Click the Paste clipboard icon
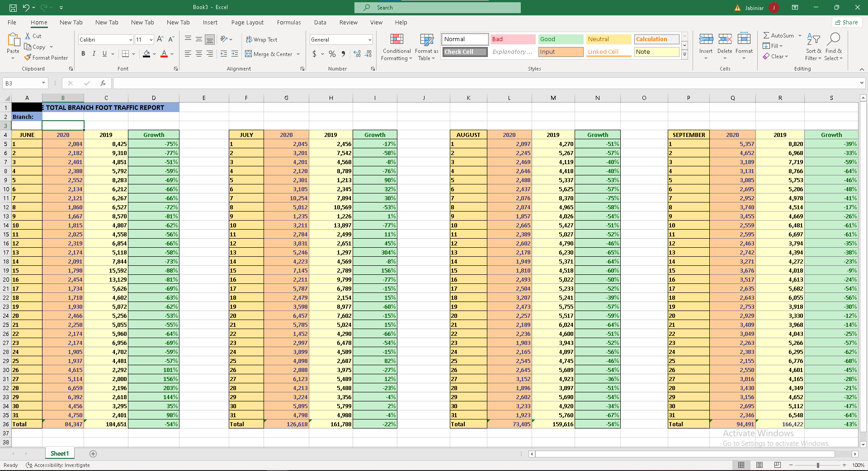 tap(13, 40)
